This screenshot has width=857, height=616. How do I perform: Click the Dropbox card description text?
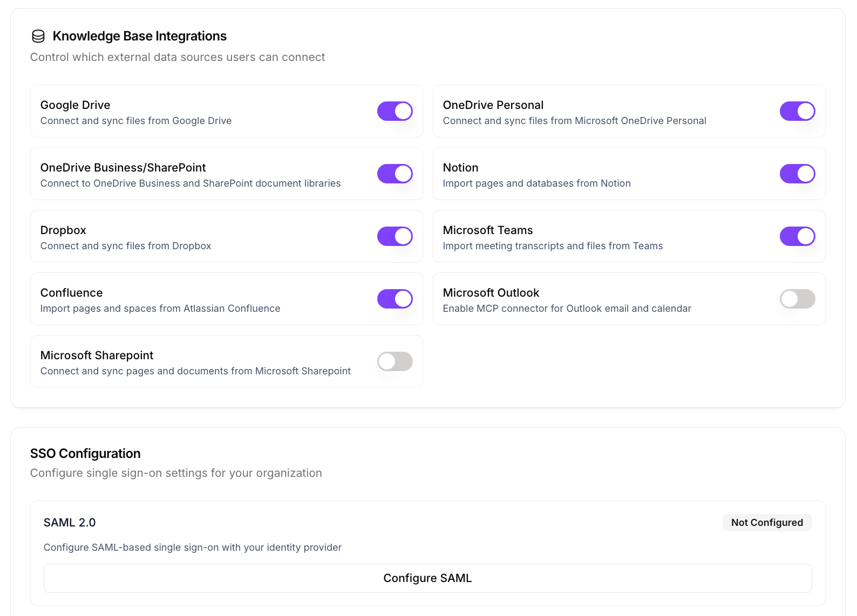[x=126, y=246]
